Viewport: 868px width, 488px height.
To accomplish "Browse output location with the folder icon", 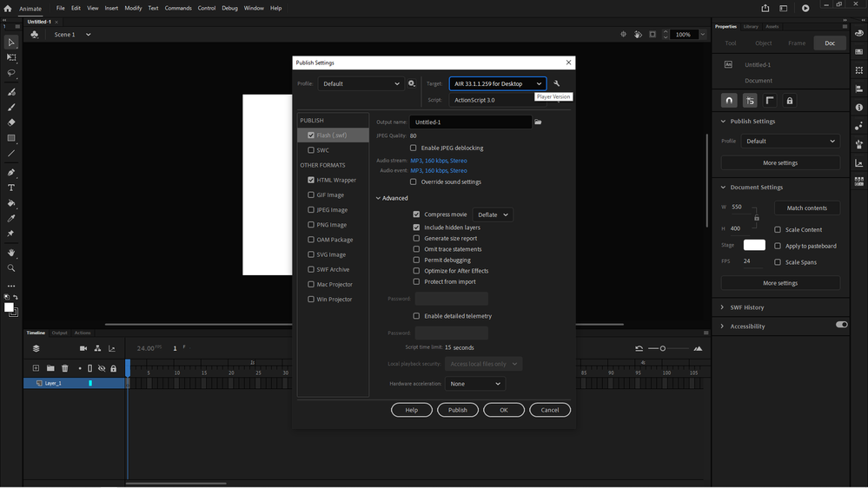I will (x=539, y=122).
